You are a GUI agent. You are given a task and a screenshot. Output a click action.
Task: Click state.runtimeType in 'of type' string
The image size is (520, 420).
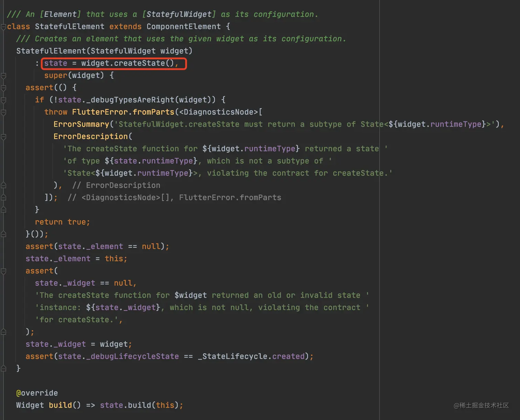pyautogui.click(x=153, y=161)
